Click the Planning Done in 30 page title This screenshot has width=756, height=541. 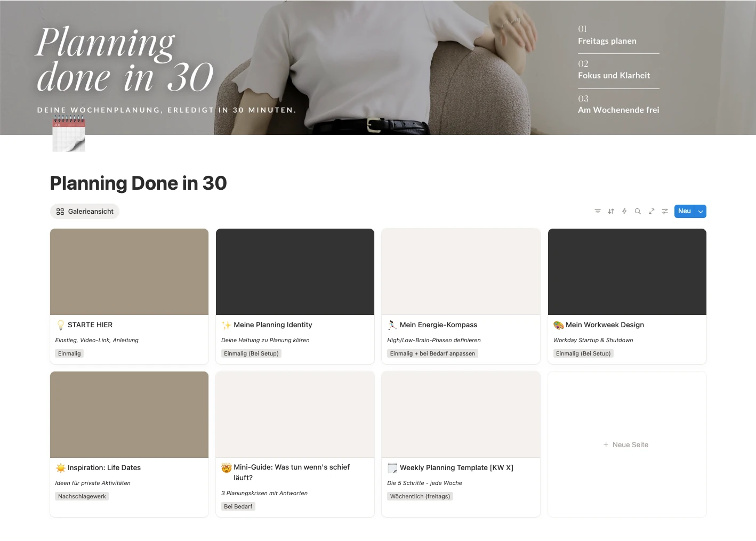[139, 183]
